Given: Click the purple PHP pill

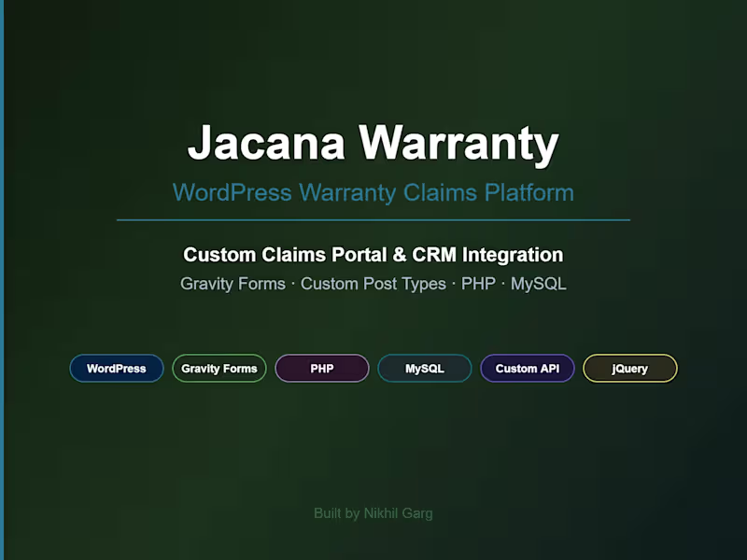Looking at the screenshot, I should pyautogui.click(x=321, y=368).
